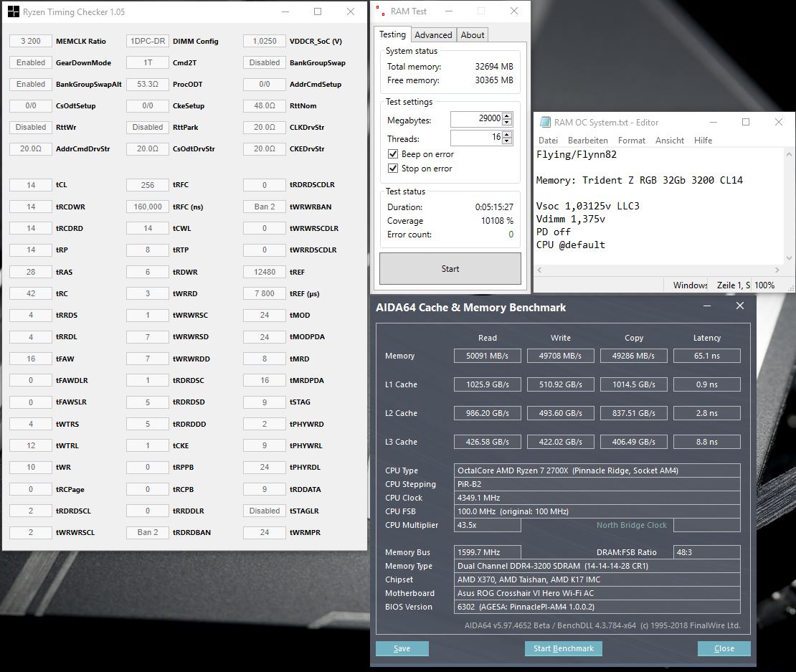Click the tRFC value 256
This screenshot has height=672, width=796.
148,185
